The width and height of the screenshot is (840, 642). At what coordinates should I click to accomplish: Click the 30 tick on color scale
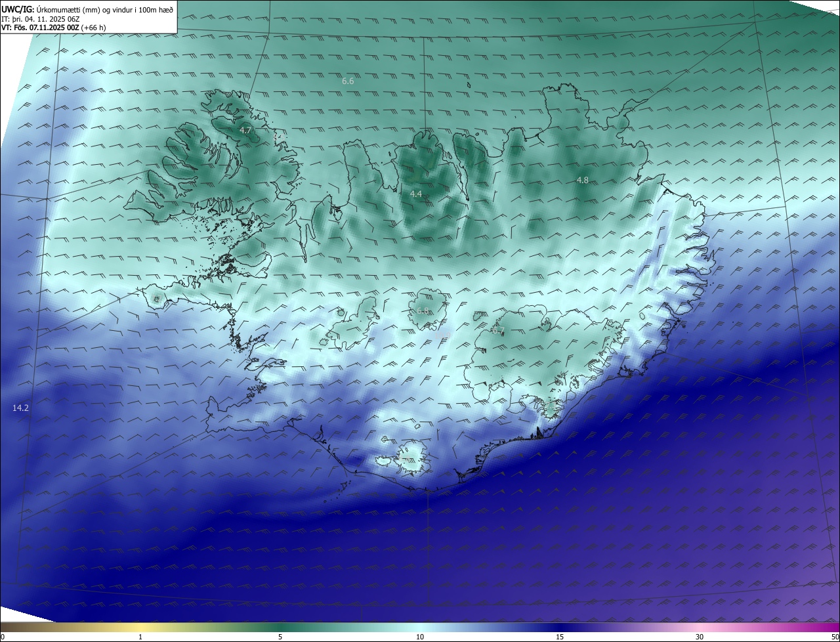[x=700, y=637]
